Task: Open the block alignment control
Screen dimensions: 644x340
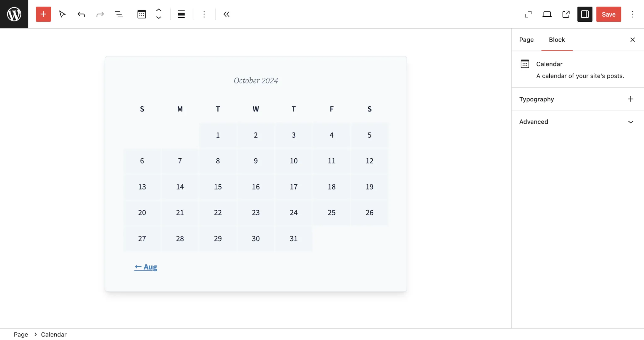Action: tap(181, 14)
